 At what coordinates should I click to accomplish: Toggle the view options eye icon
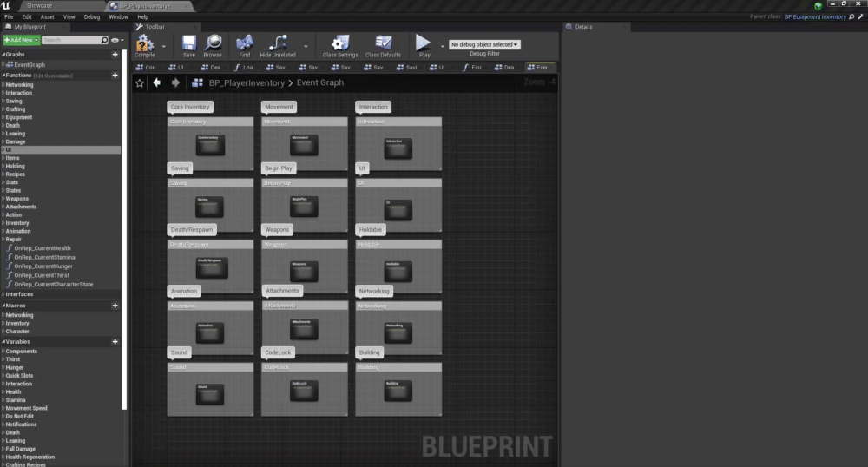click(115, 40)
